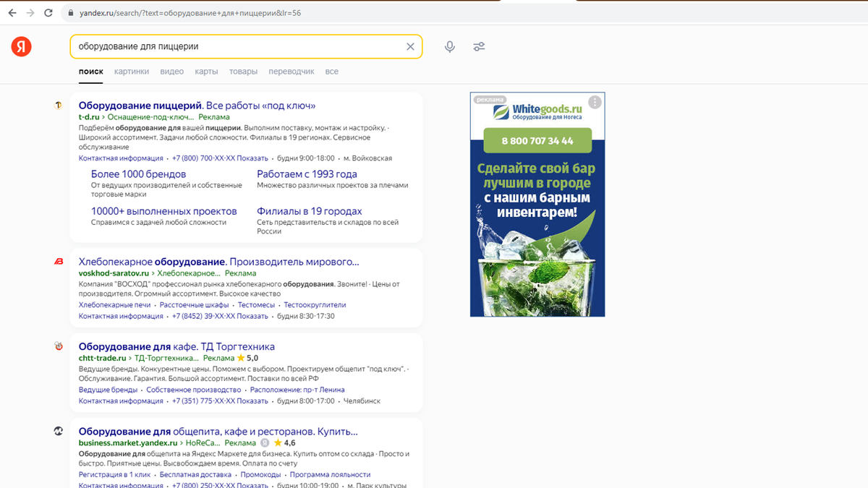Switch to the 'видео' tab

coord(172,72)
